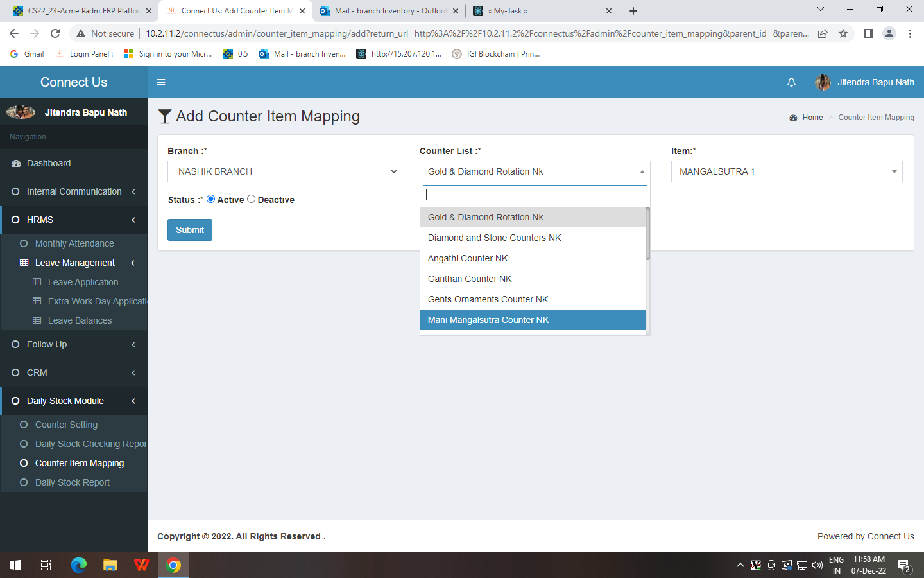Open the volume control in system tray
The image size is (924, 578).
817,566
